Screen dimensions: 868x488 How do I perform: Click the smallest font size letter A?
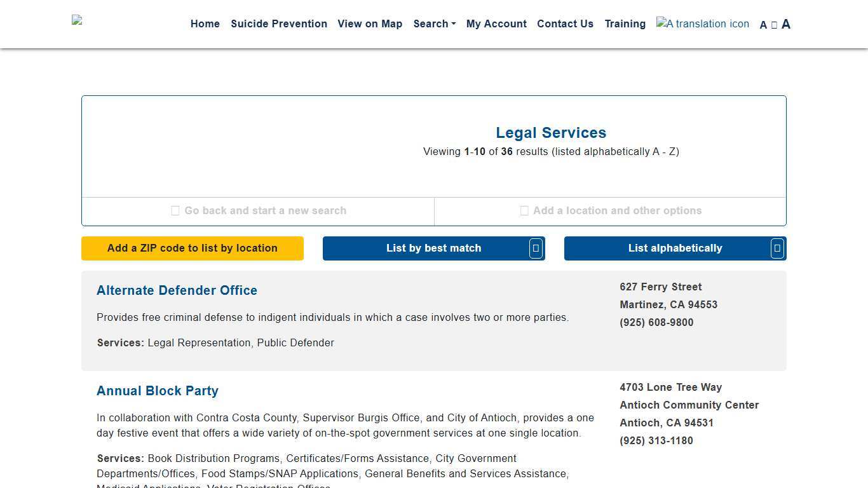(x=763, y=25)
